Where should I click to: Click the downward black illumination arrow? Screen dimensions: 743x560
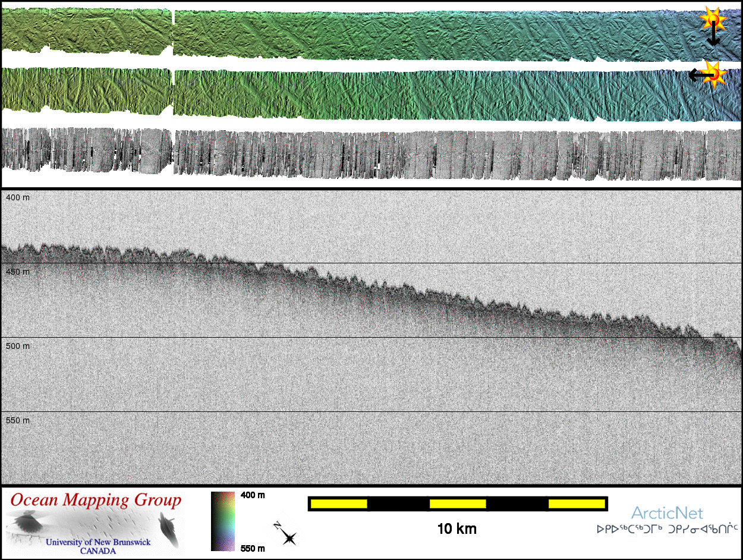pyautogui.click(x=713, y=38)
